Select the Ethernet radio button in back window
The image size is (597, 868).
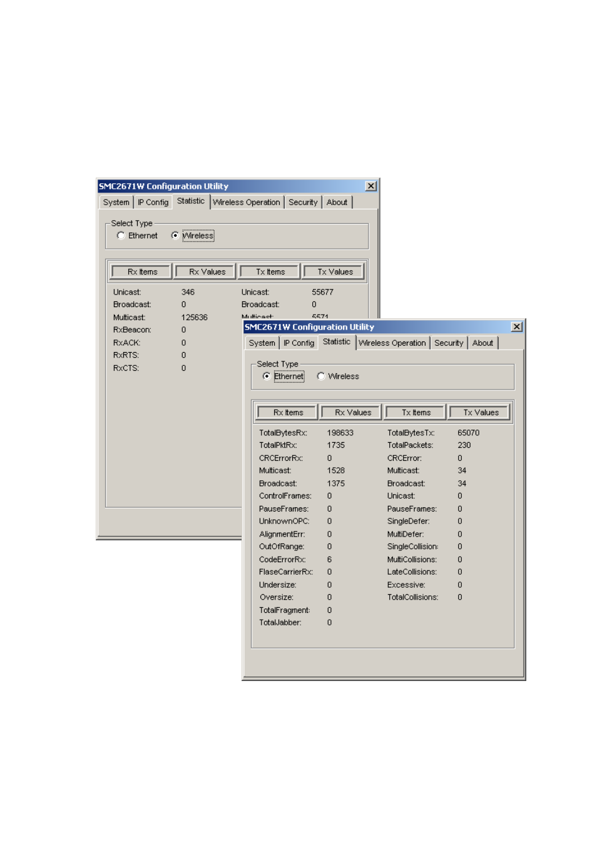(121, 236)
